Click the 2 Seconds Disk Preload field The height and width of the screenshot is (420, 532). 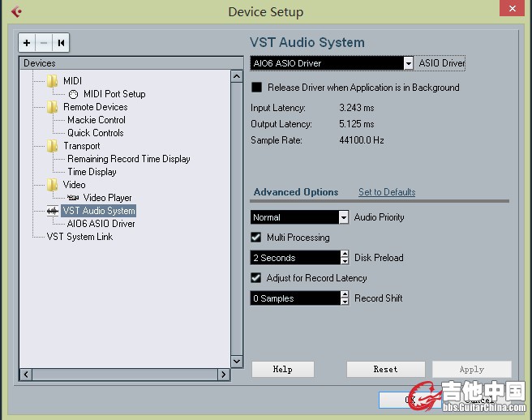click(295, 258)
